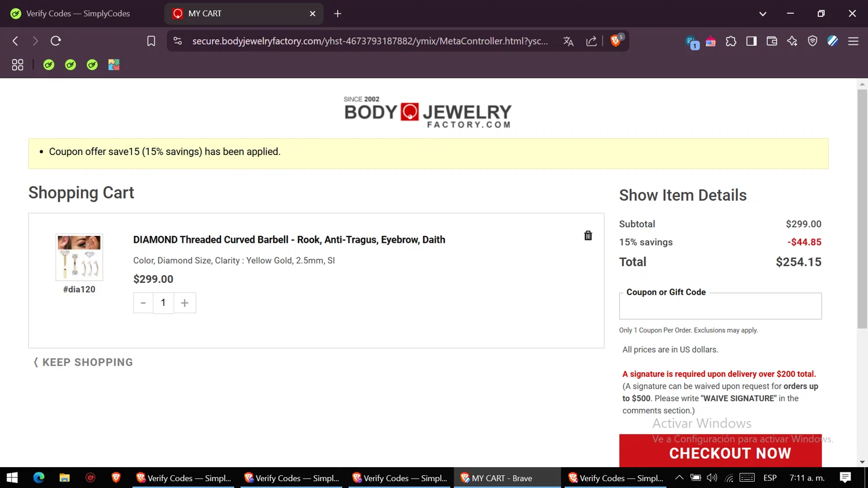The image size is (868, 488).
Task: Bookmark this page
Action: click(x=151, y=41)
